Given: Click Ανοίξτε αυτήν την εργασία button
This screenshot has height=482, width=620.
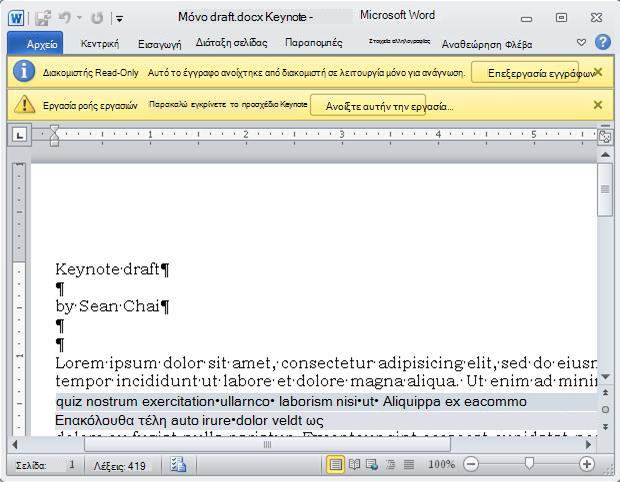Looking at the screenshot, I should 368,106.
